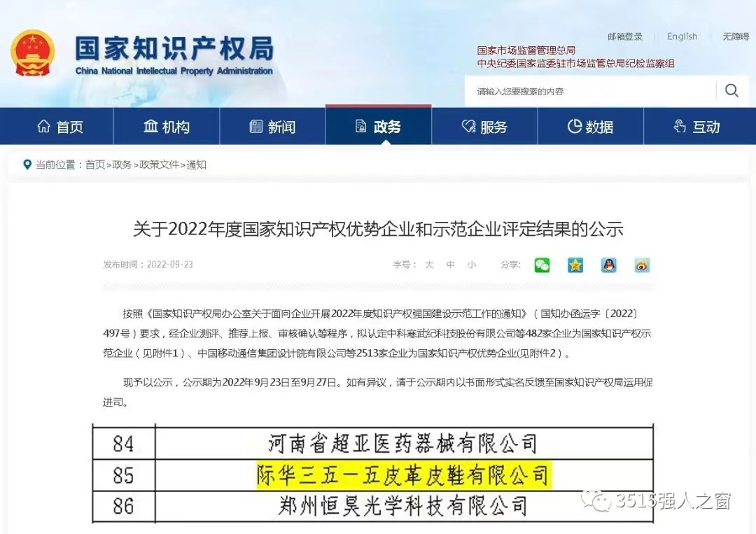
Task: Set font size to 中 (medium)
Action: coord(450,265)
